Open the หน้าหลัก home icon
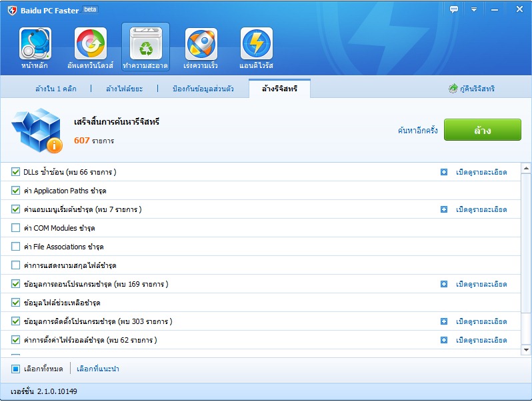The width and height of the screenshot is (532, 402). point(35,44)
